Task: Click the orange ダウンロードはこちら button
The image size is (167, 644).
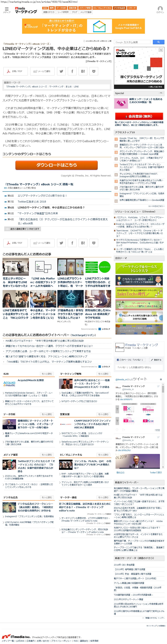Action: 57,165
